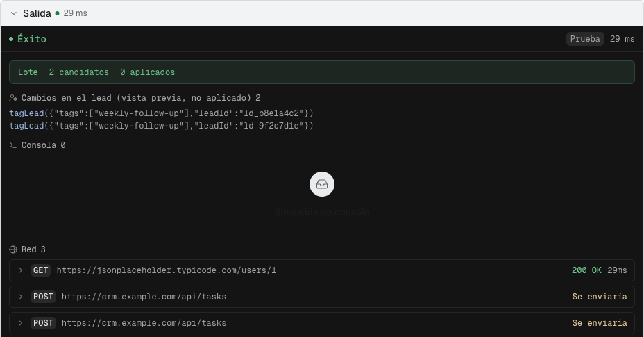The width and height of the screenshot is (644, 337).
Task: Click the empty inbox tray icon
Action: pos(322,184)
